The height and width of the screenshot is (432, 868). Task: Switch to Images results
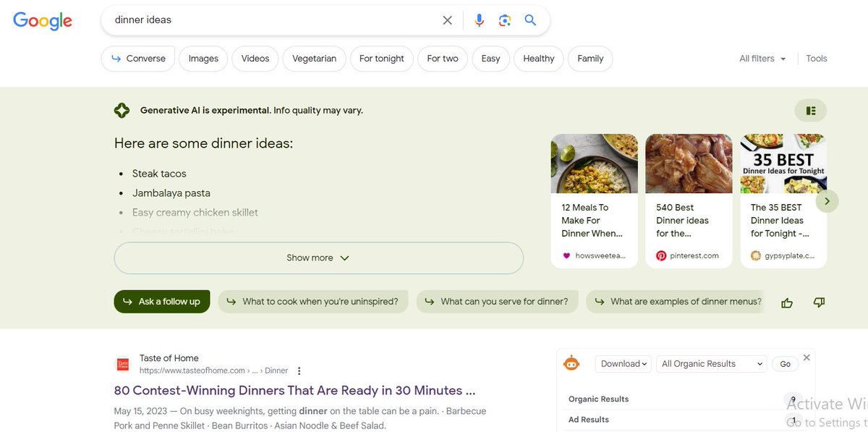[x=203, y=59]
